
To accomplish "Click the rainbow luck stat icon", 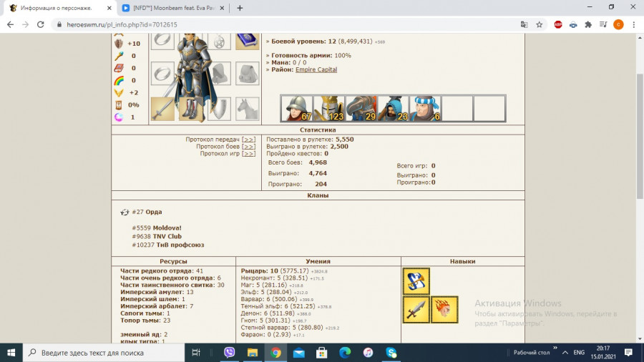I will [x=119, y=80].
